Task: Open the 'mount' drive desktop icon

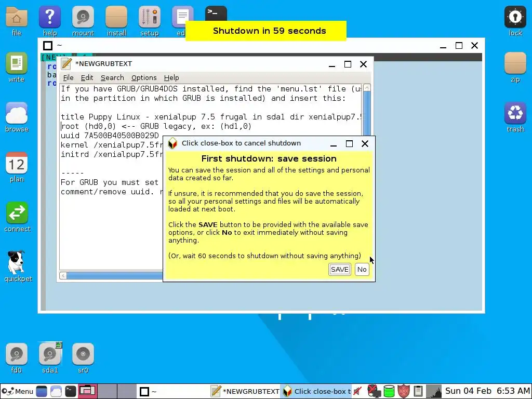Action: [x=83, y=21]
